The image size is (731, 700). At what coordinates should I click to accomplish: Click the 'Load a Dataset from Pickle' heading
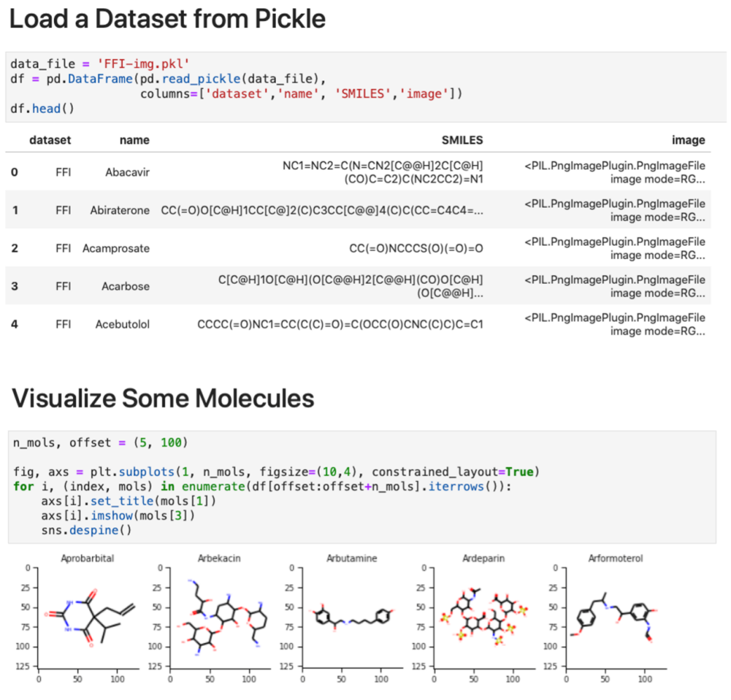(x=167, y=19)
